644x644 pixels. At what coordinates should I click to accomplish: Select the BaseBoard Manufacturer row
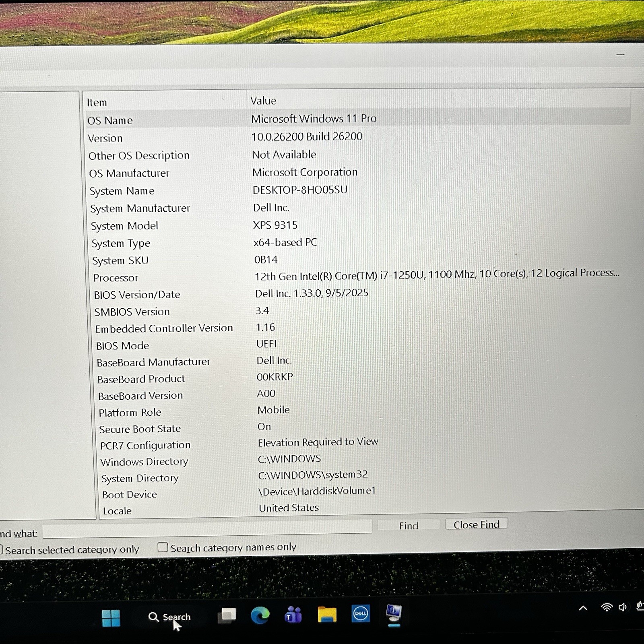358,362
